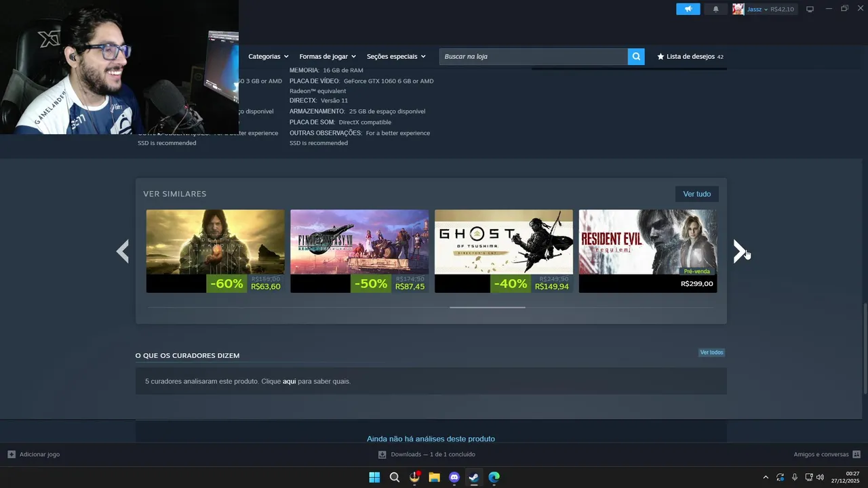
Task: Open the Seções especiais dropdown
Action: tap(396, 56)
